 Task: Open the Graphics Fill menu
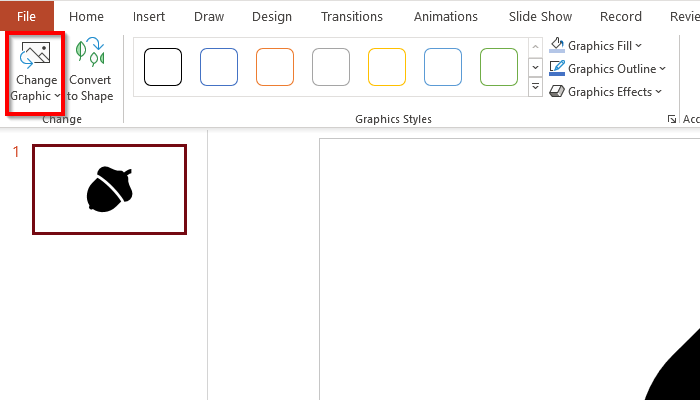pyautogui.click(x=596, y=45)
